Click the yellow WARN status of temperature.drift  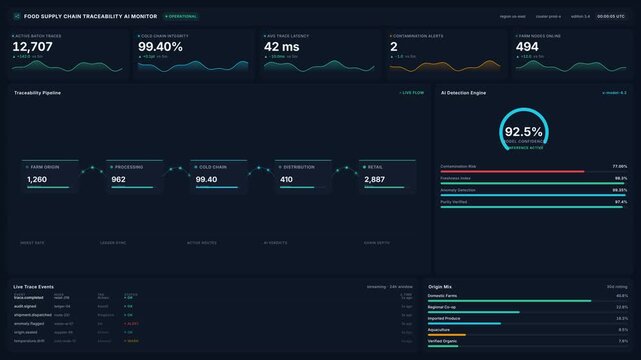[x=131, y=341]
